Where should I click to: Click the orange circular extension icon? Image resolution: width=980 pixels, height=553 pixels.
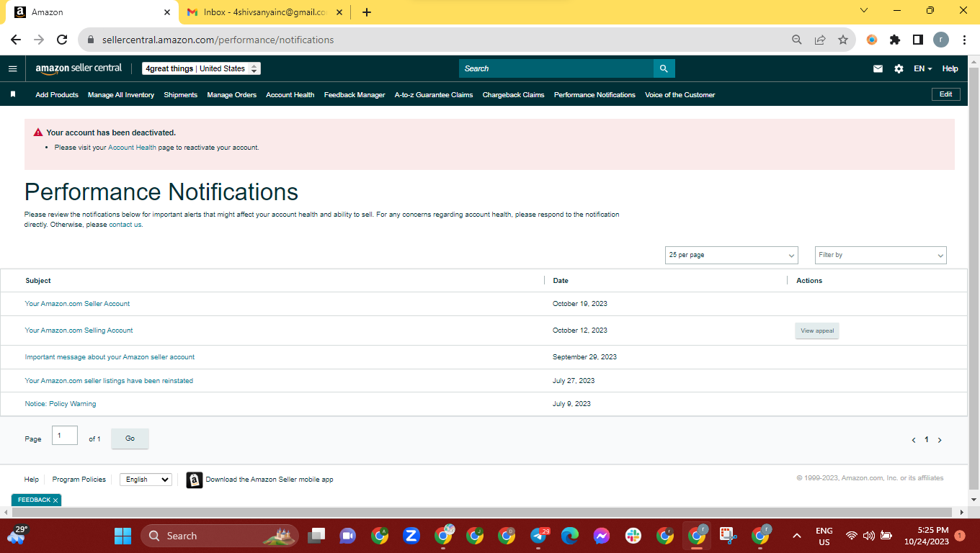[872, 40]
